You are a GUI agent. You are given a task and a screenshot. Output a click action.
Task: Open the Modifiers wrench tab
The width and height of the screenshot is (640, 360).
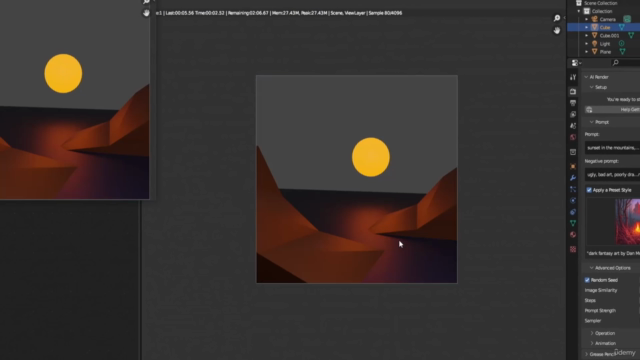tap(573, 178)
